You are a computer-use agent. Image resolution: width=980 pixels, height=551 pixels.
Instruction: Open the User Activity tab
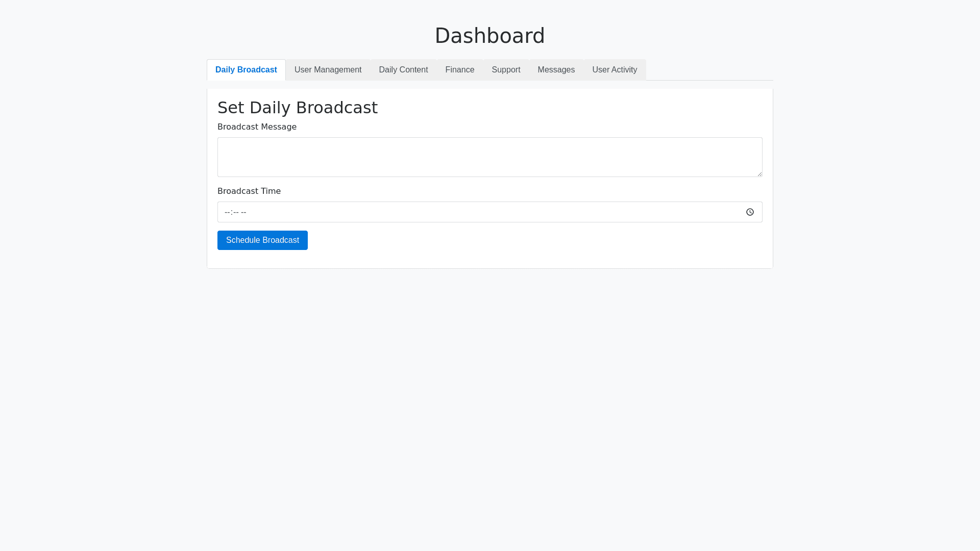coord(614,70)
